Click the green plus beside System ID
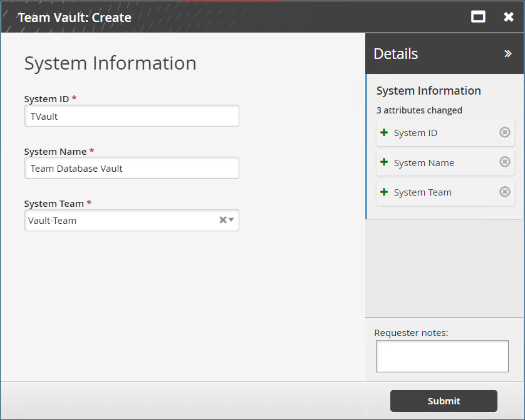 (x=384, y=132)
